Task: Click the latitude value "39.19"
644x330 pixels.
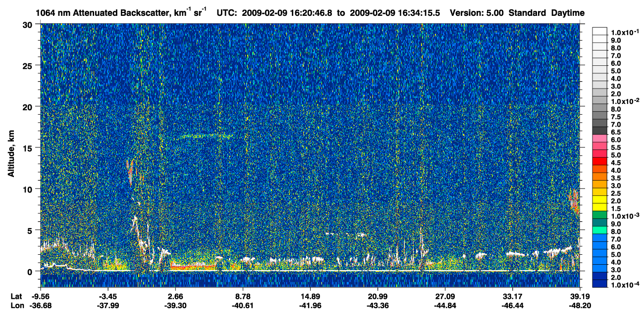Action: (x=580, y=296)
